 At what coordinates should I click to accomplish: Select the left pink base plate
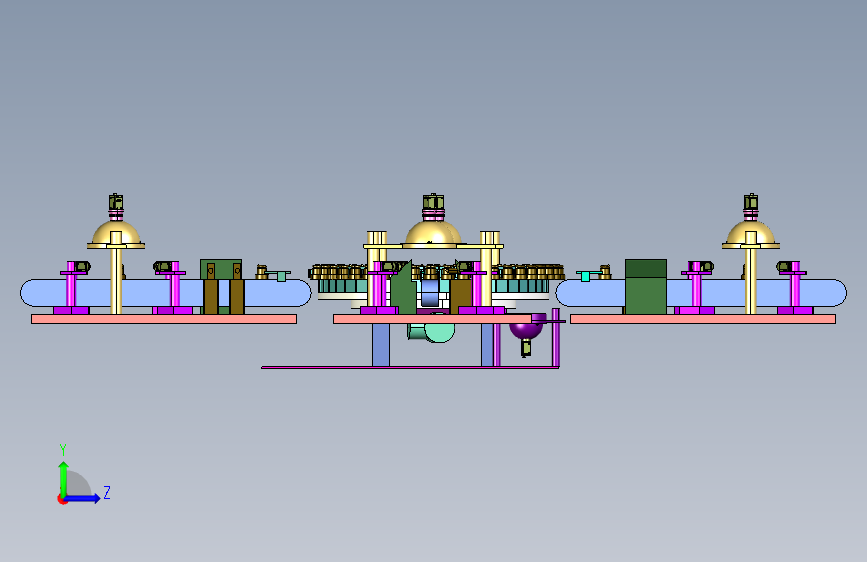click(x=164, y=319)
